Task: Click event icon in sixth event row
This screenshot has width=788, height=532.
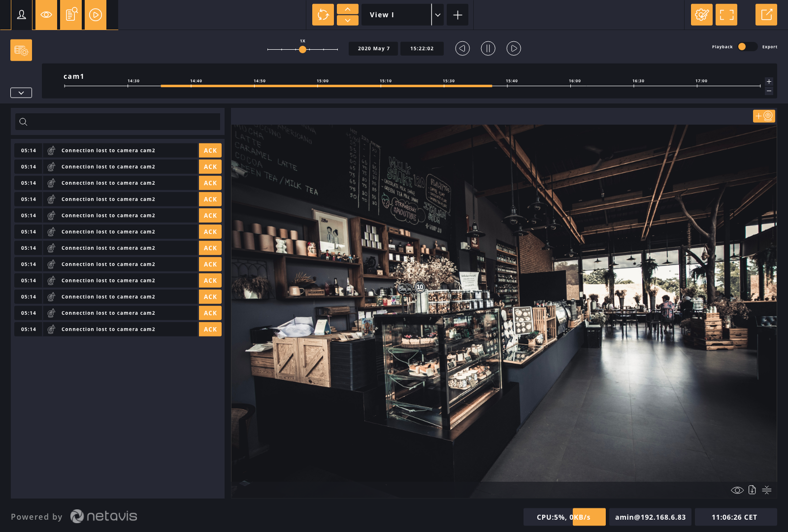Action: (51, 232)
